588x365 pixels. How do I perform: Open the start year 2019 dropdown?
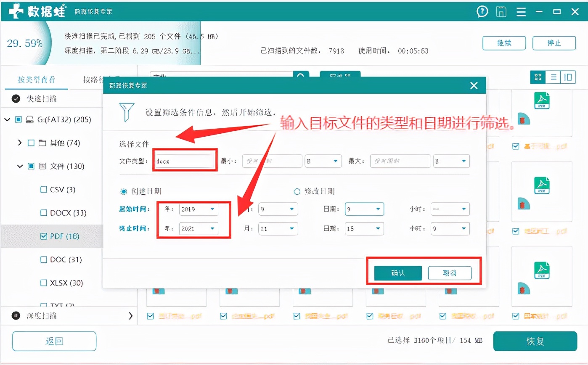click(x=199, y=209)
